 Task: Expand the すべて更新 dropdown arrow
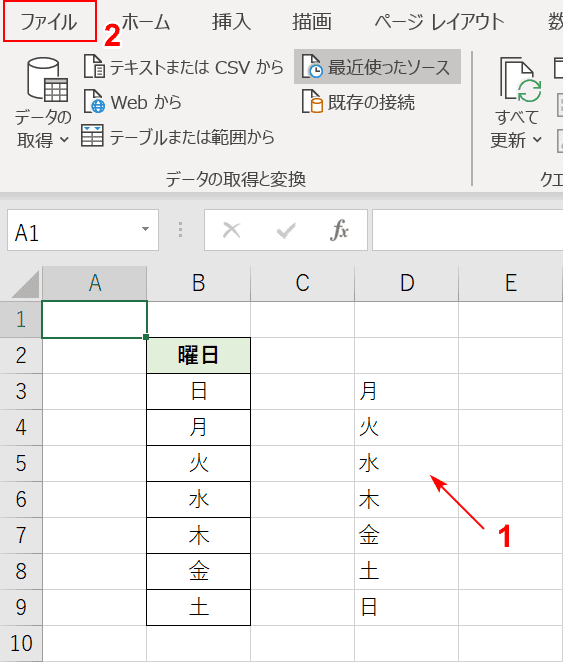pyautogui.click(x=537, y=139)
